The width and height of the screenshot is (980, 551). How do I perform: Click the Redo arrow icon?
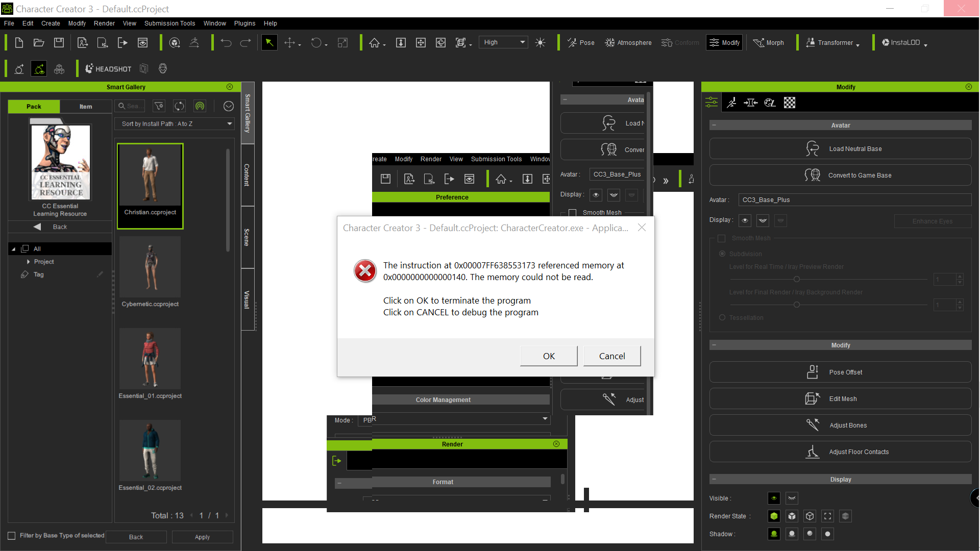click(x=246, y=43)
